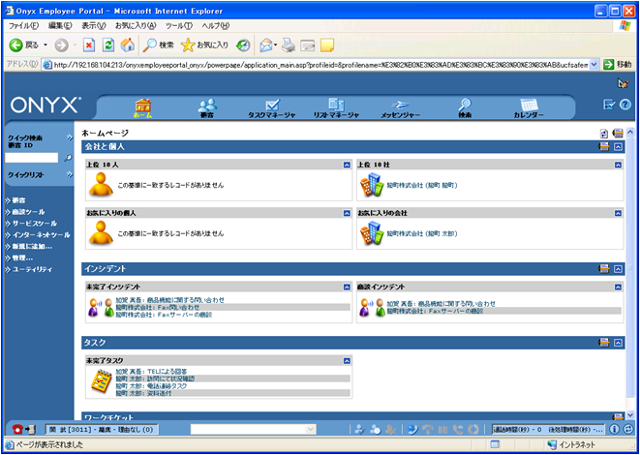Collapse the 未完了タスク panel
The image size is (640, 455).
click(x=347, y=361)
